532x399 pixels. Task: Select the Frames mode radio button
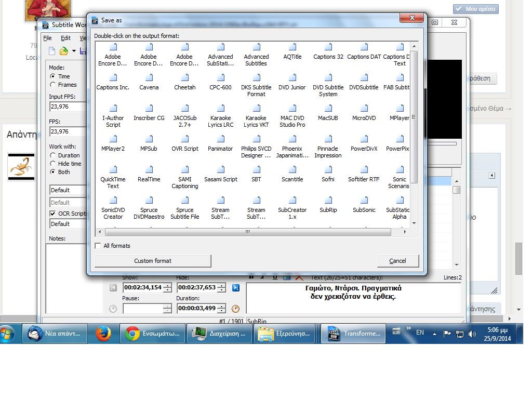(x=52, y=85)
